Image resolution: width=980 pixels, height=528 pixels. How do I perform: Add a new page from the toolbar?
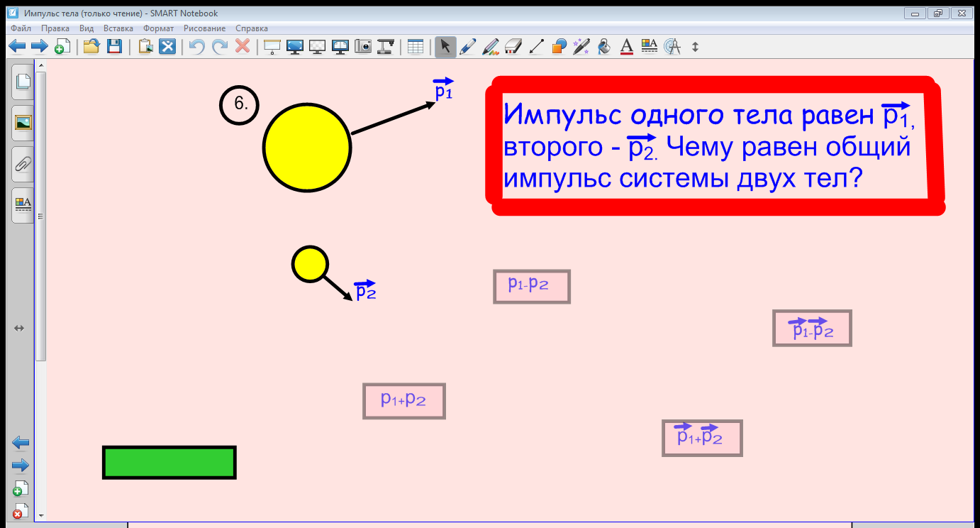pyautogui.click(x=62, y=47)
